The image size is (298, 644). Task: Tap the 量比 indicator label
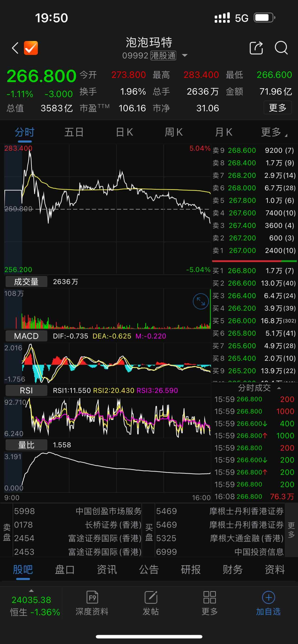tap(26, 445)
